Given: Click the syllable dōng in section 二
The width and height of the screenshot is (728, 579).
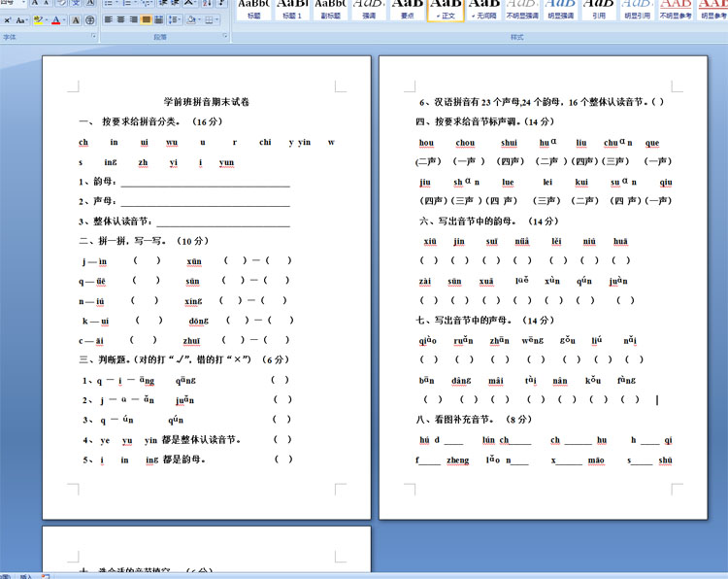Looking at the screenshot, I should point(199,322).
